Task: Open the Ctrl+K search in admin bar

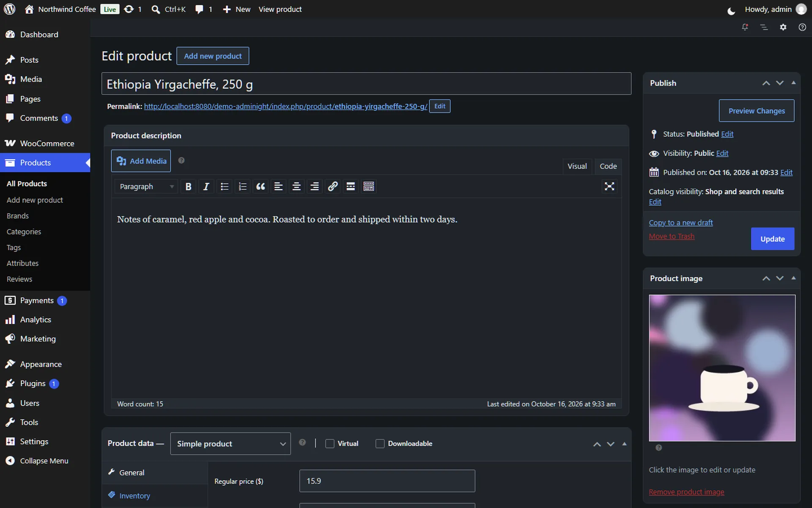Action: 168,9
